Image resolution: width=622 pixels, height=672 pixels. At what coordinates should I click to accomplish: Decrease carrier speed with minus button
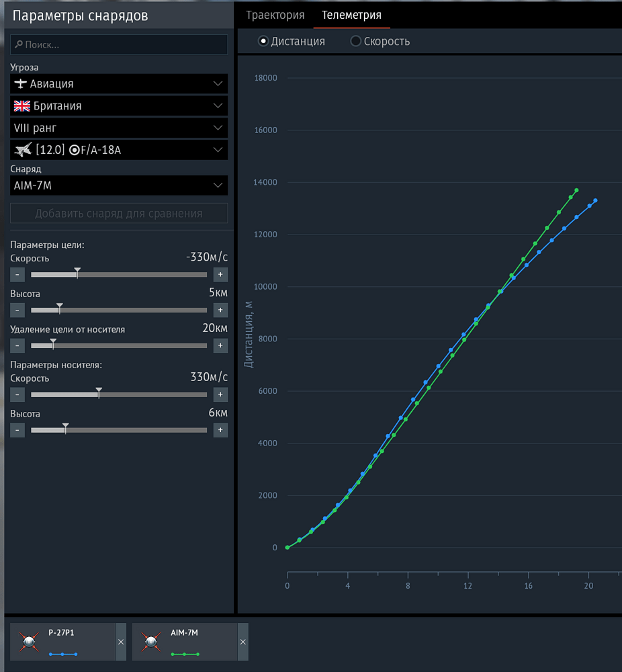(x=17, y=394)
